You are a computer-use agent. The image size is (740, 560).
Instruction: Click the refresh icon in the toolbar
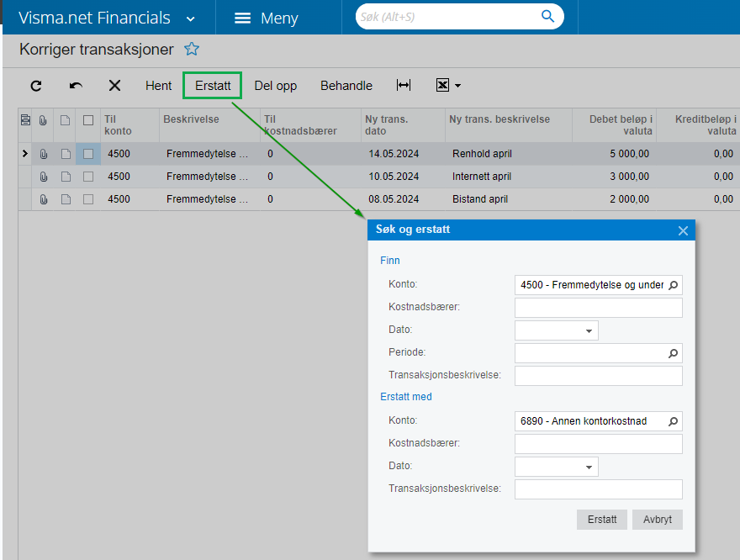point(36,86)
